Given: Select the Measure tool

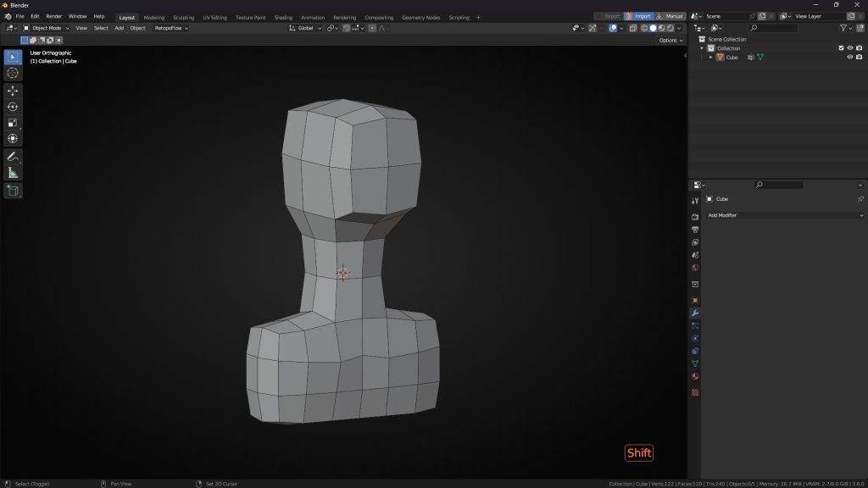Looking at the screenshot, I should pos(13,173).
